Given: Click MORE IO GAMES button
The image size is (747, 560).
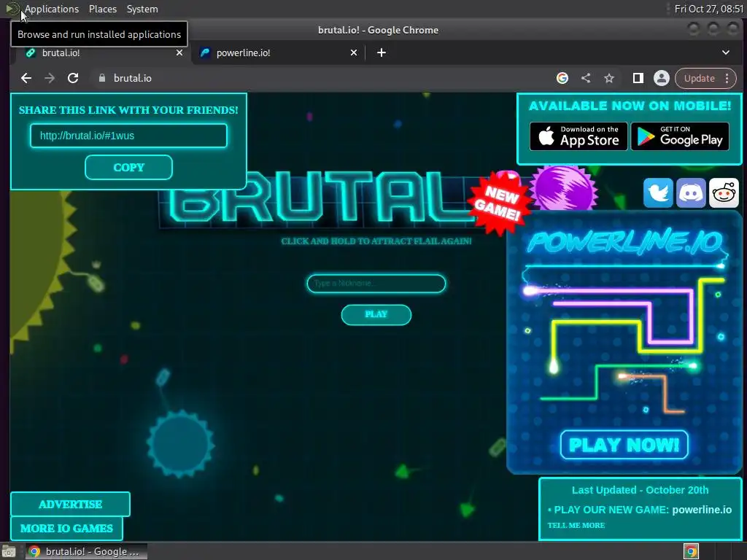Looking at the screenshot, I should (x=66, y=528).
